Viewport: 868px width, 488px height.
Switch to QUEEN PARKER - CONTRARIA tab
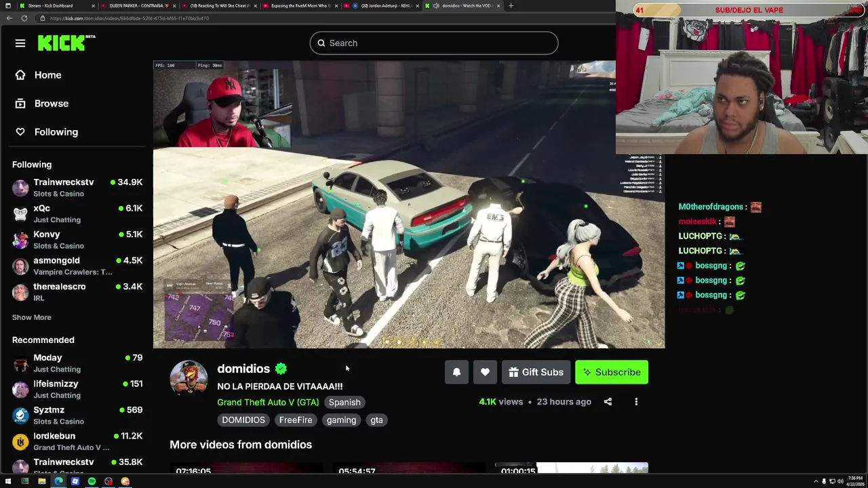coord(139,5)
